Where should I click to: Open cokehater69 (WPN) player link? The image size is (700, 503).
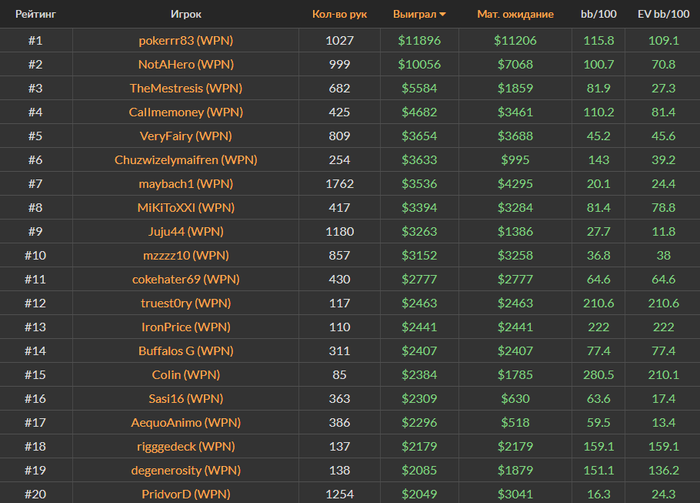tap(186, 279)
